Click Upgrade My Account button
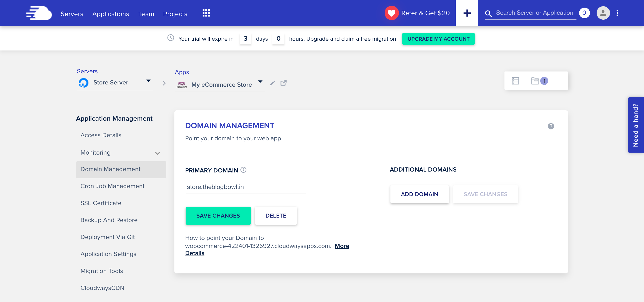The height and width of the screenshot is (302, 644). coord(438,39)
